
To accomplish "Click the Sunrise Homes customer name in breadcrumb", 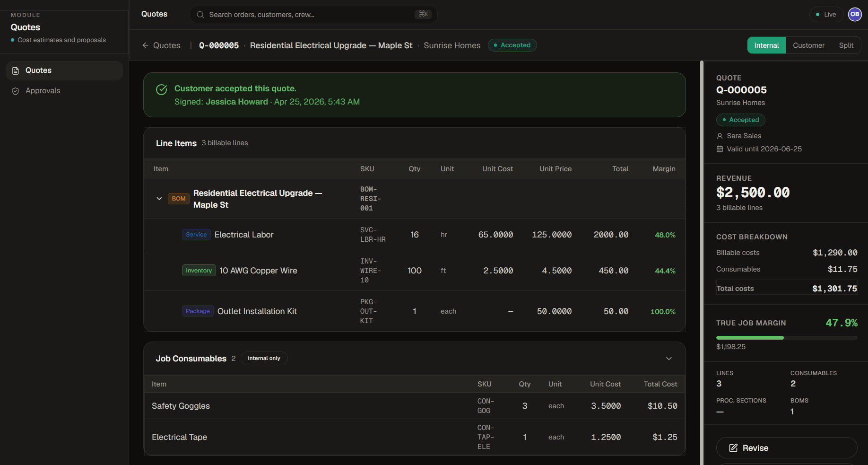I will tap(452, 45).
